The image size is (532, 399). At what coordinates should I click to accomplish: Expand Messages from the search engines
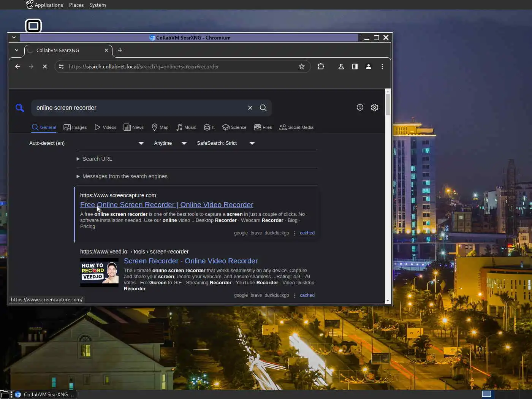click(122, 176)
